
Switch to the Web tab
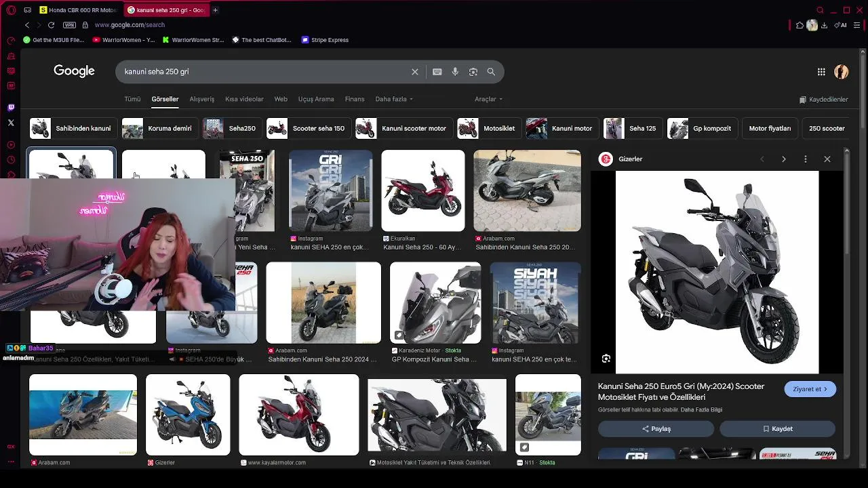coord(281,99)
